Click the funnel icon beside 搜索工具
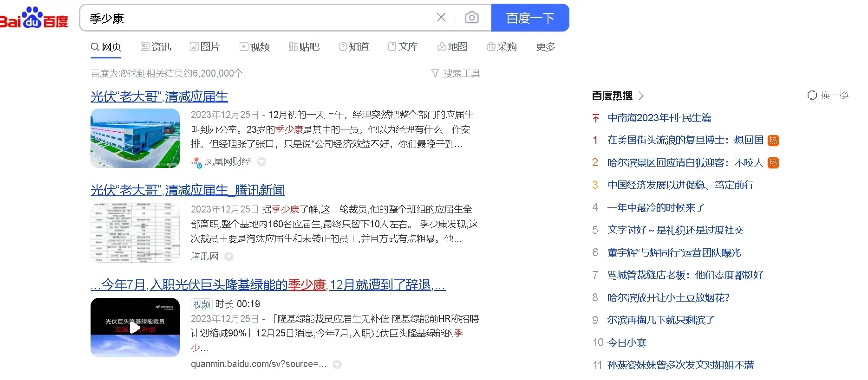Viewport: 868px width, 380px height. click(435, 73)
